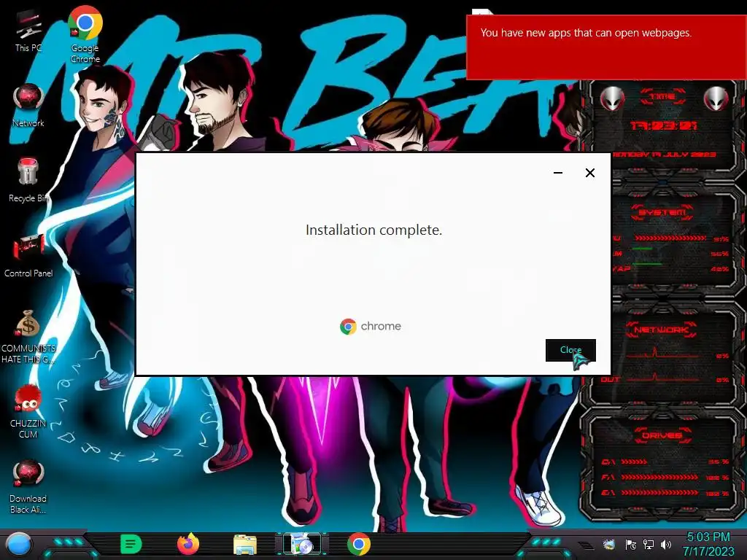Screen dimensions: 747x560
Task: Click the Close button in the installer dialog
Action: point(570,350)
